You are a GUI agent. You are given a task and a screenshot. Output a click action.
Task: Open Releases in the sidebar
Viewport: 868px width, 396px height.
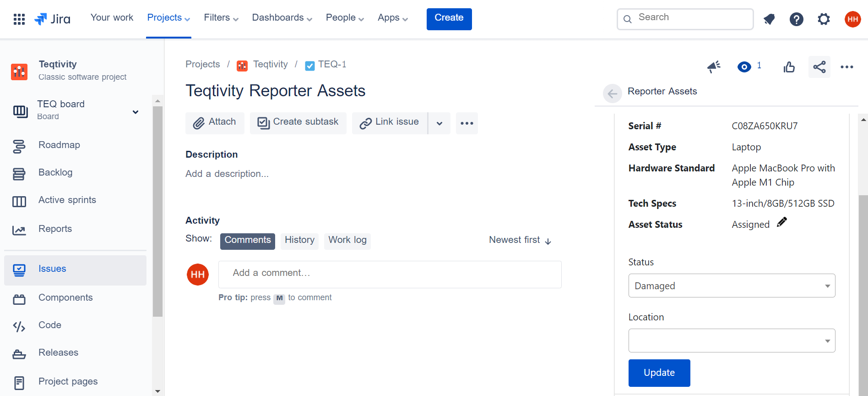click(x=76, y=353)
